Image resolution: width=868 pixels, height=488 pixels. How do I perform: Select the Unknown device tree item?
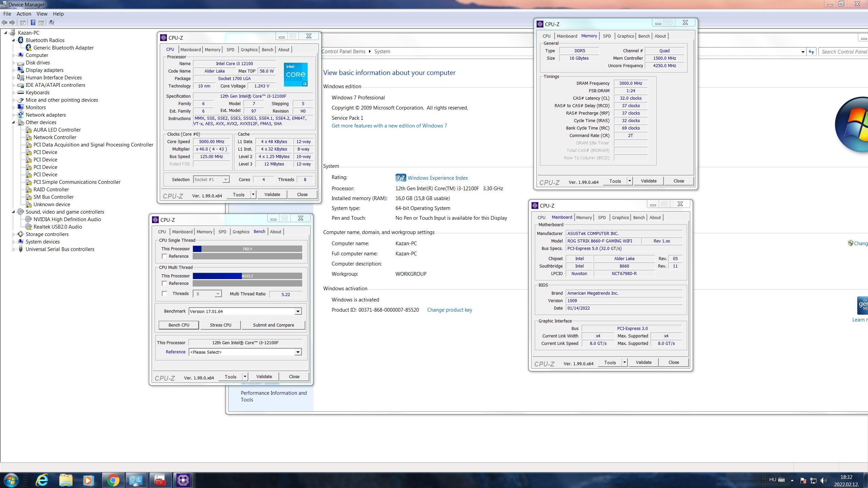pyautogui.click(x=52, y=204)
